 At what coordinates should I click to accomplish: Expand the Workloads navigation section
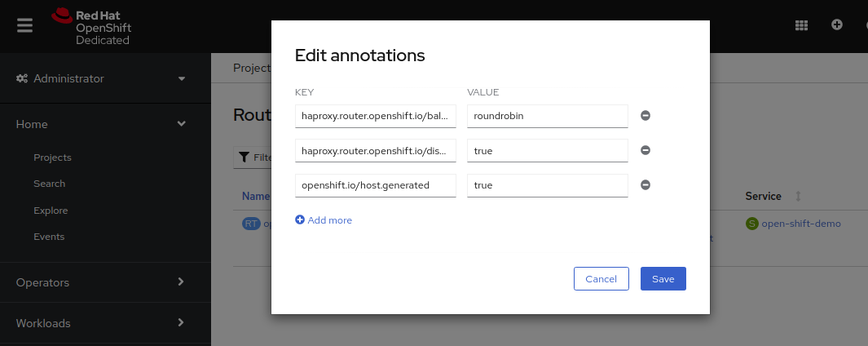(105, 322)
